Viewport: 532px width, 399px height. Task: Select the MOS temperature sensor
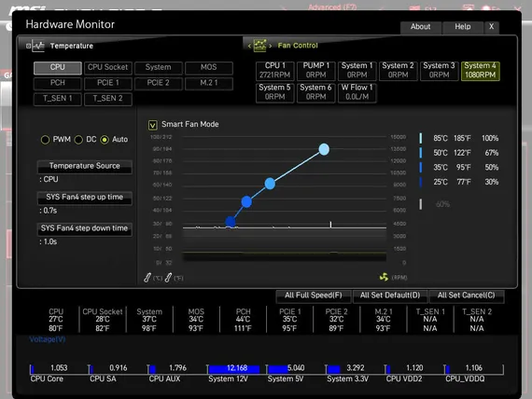pyautogui.click(x=208, y=67)
